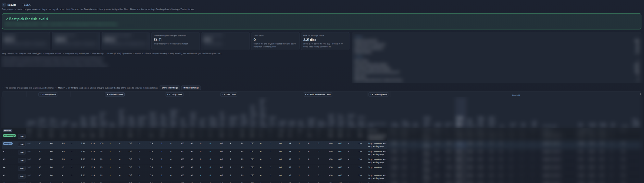The height and width of the screenshot is (183, 644).
Task: Use the settings from row #2
Action: (22, 152)
